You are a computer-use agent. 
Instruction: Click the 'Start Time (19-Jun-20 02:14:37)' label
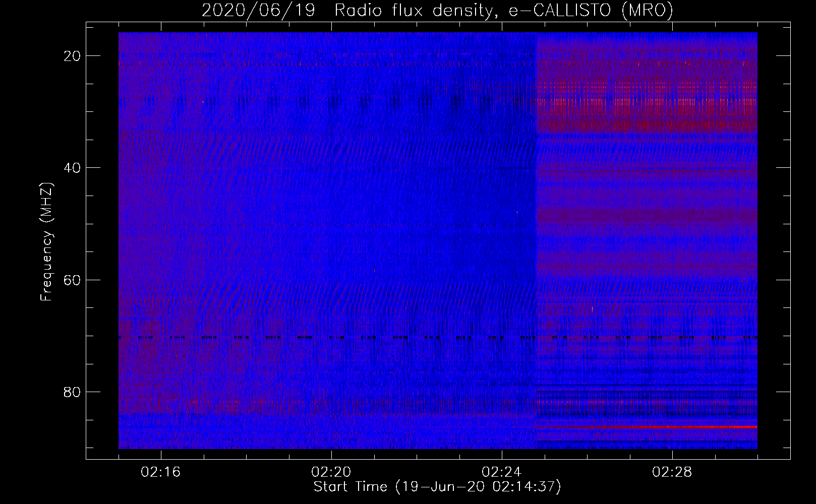(x=437, y=487)
